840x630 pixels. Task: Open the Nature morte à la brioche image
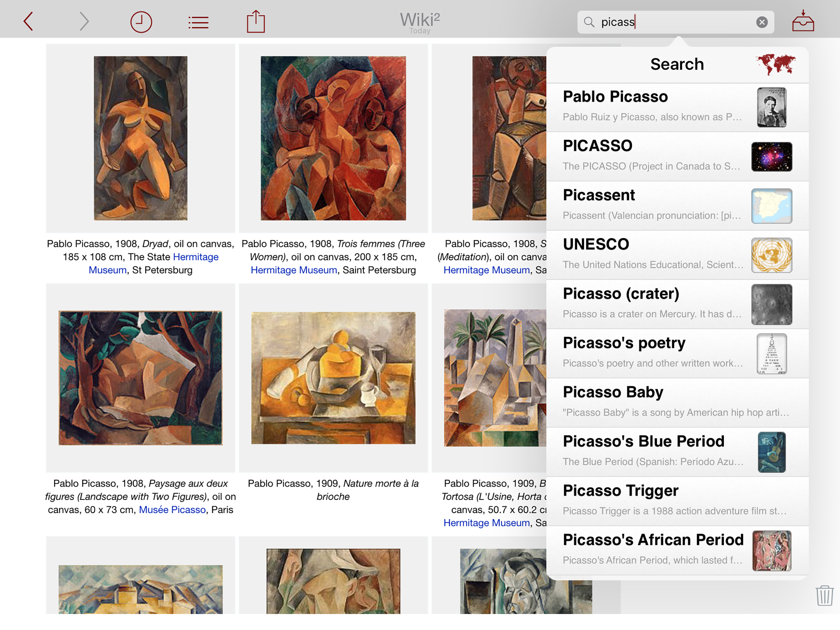point(333,378)
